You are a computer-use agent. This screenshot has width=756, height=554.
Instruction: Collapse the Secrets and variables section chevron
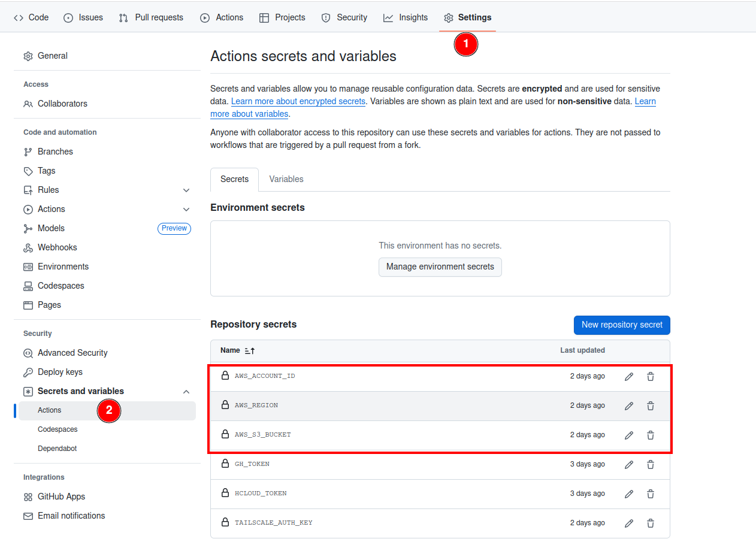point(186,392)
